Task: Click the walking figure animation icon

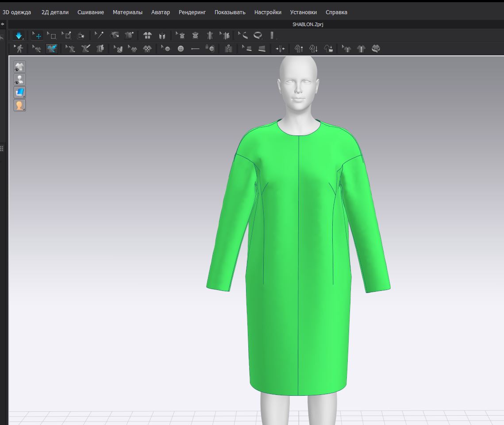Action: click(19, 49)
